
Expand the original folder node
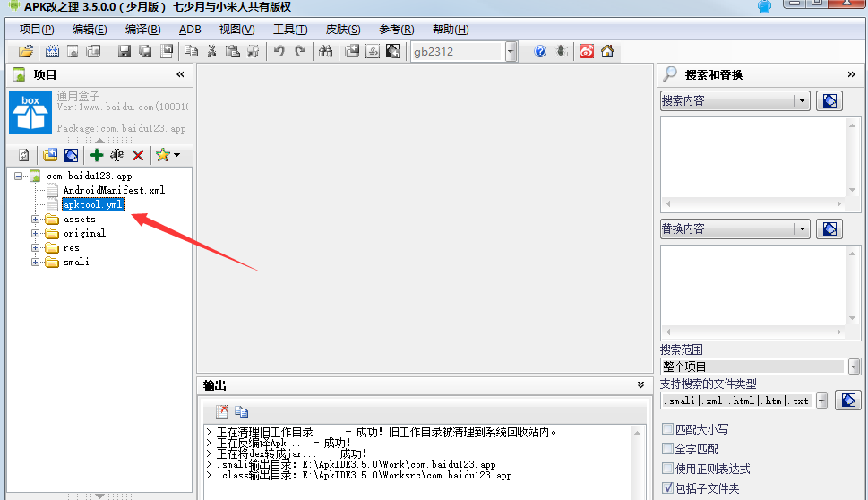[x=36, y=234]
